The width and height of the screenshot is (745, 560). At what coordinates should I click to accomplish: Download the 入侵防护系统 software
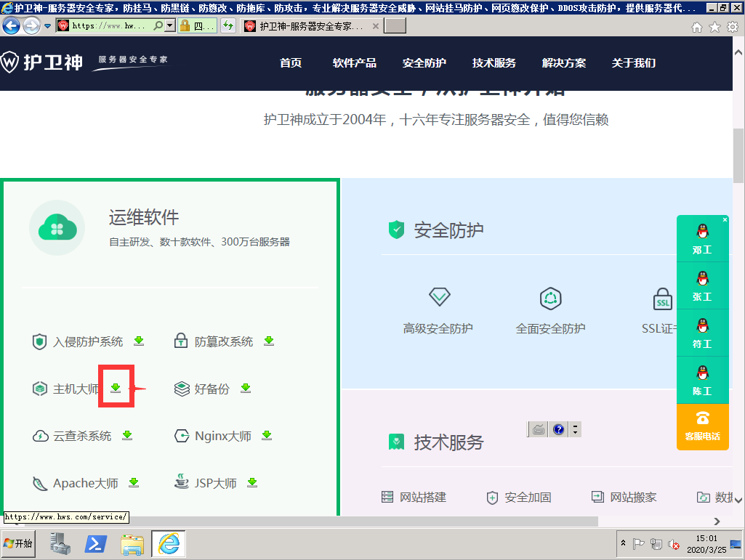coord(139,341)
